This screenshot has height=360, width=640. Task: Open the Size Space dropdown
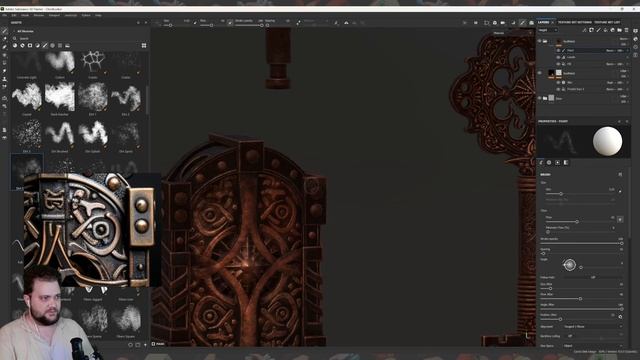593,346
